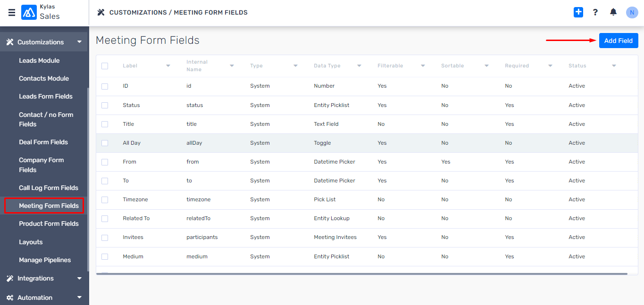Open Manage Pipelines in sidebar
The width and height of the screenshot is (644, 305).
coord(45,260)
